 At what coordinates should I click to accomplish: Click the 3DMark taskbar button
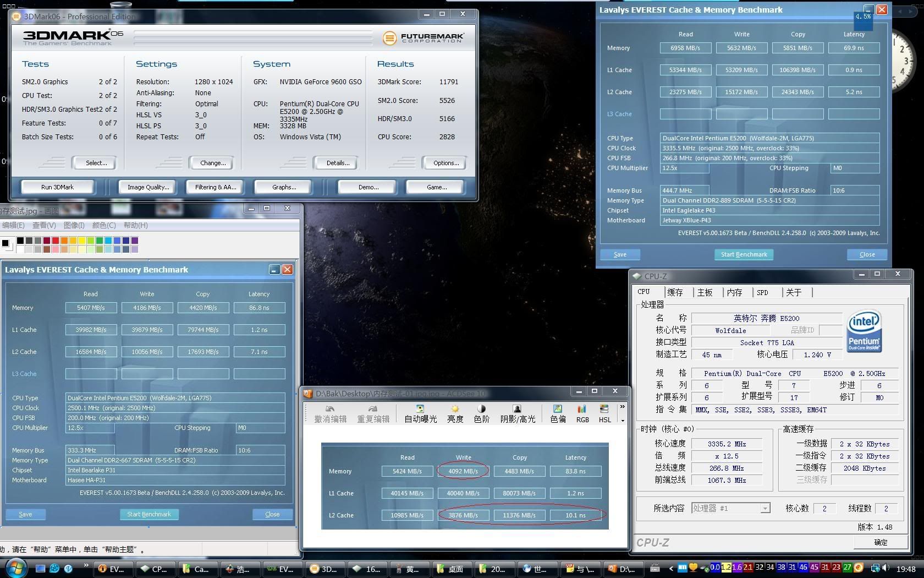point(324,569)
